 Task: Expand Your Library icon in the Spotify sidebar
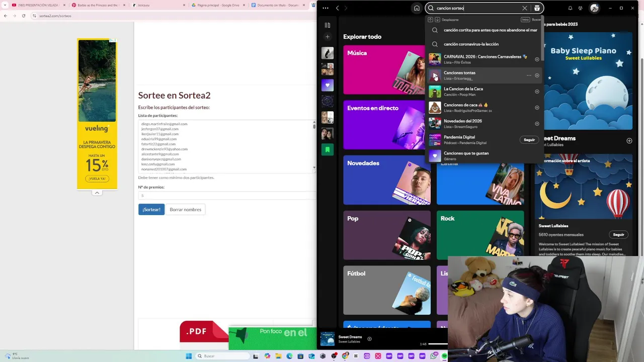(x=328, y=25)
